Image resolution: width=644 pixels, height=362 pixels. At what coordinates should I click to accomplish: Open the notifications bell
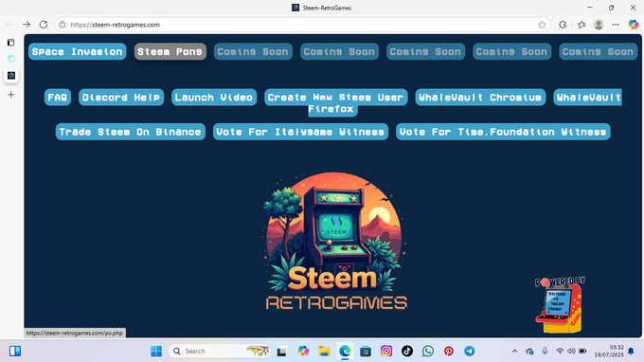coord(632,352)
